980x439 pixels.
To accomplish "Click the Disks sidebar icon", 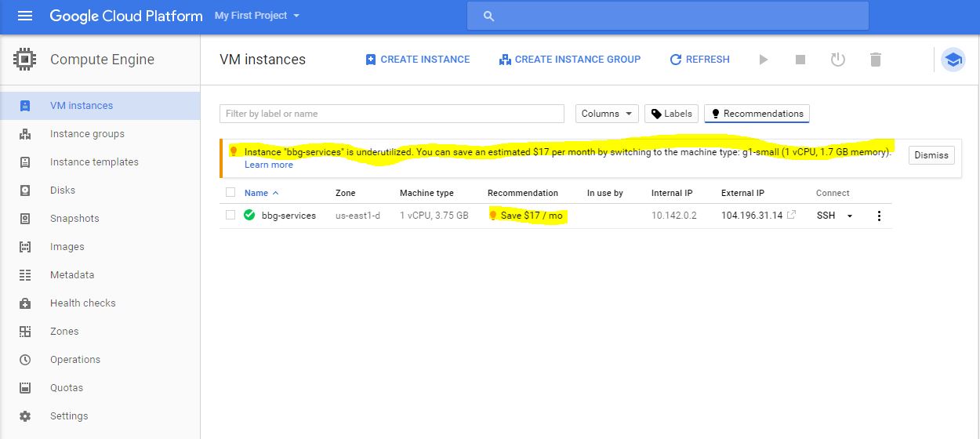I will click(x=25, y=190).
